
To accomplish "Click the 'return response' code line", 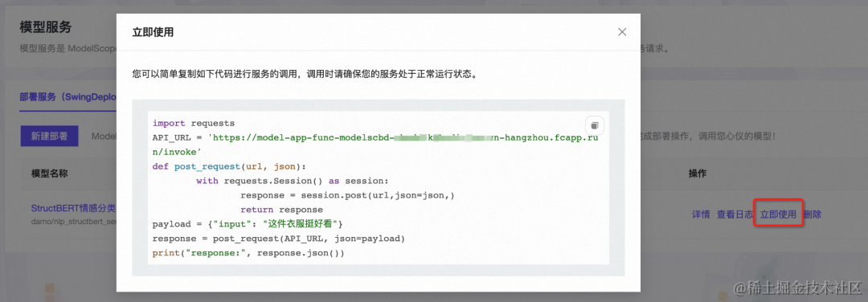I will coord(281,210).
